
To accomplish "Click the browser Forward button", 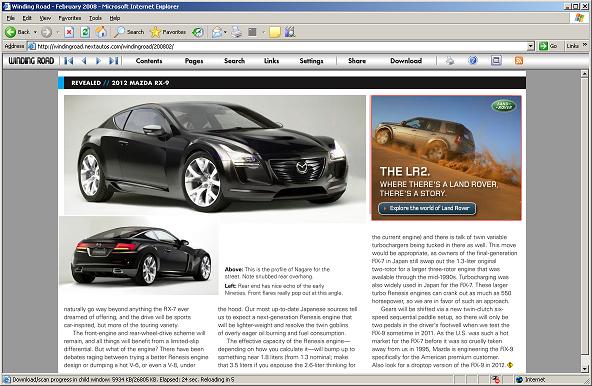I will (46, 32).
